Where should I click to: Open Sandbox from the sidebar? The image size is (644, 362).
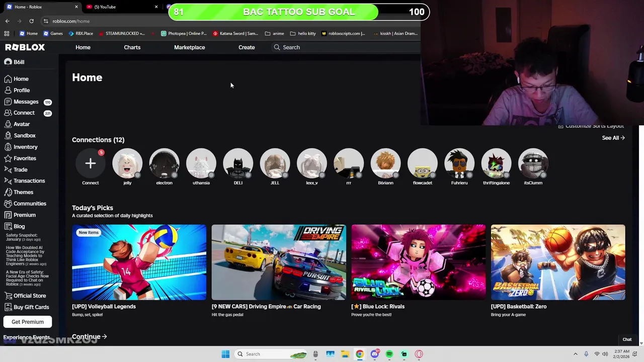pyautogui.click(x=20, y=136)
